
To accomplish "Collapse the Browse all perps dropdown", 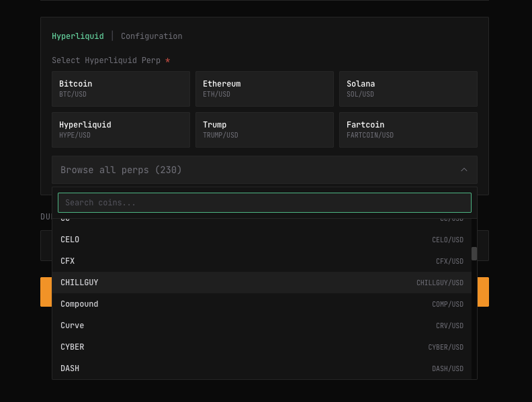I will pos(265,170).
